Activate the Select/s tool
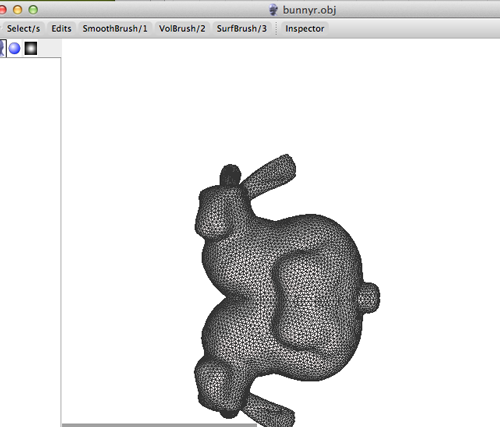The height and width of the screenshot is (427, 500). tap(23, 29)
